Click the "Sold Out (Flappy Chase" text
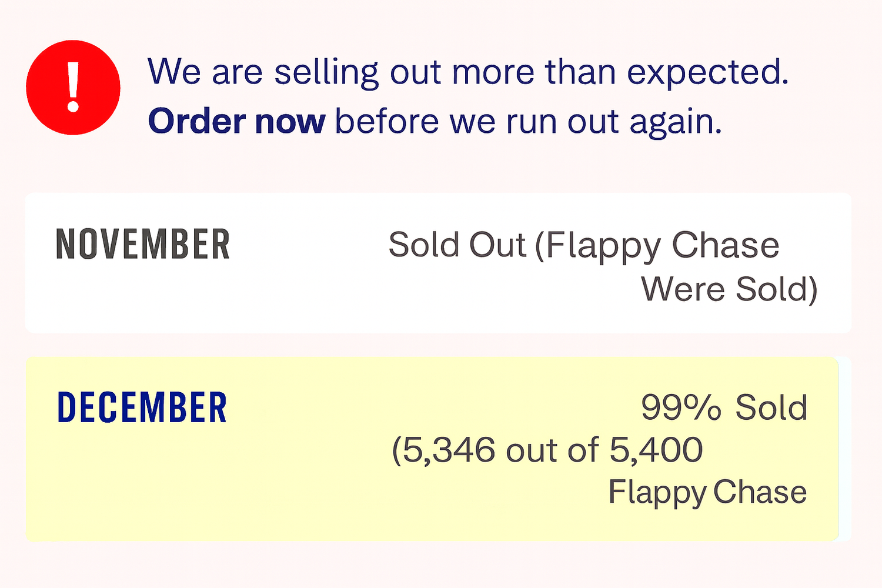The image size is (882, 588). pyautogui.click(x=583, y=245)
